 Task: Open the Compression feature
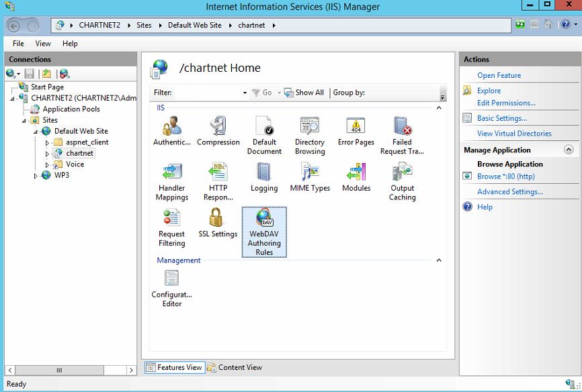[218, 131]
